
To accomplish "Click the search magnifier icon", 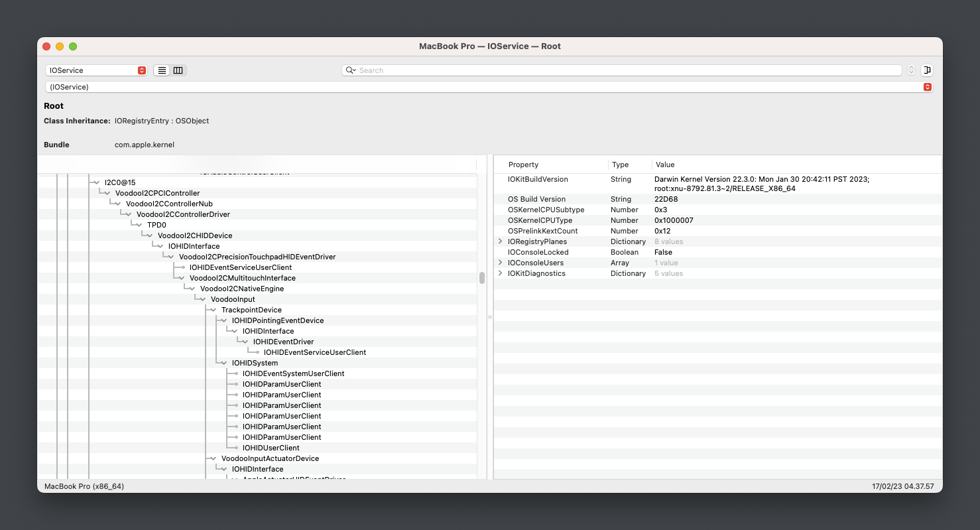I will click(351, 70).
